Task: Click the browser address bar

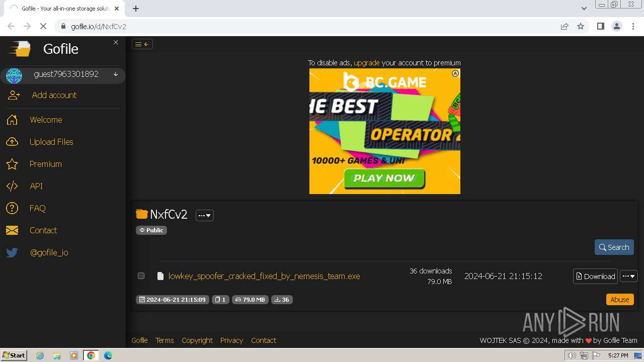Action: tap(307, 26)
